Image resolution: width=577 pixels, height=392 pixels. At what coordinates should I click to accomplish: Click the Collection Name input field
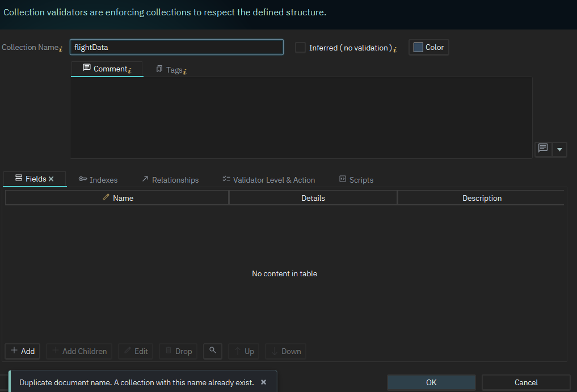click(x=176, y=47)
